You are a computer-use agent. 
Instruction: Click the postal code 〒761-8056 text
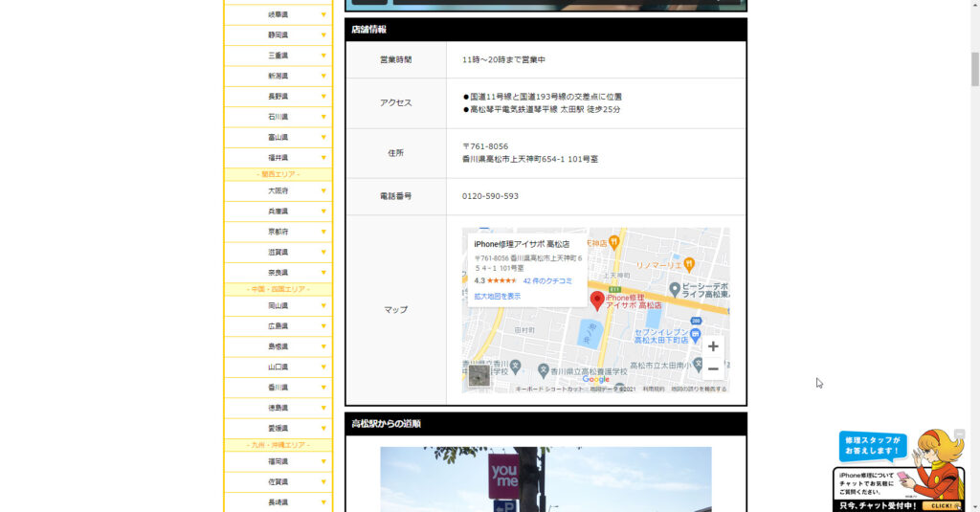click(x=485, y=147)
